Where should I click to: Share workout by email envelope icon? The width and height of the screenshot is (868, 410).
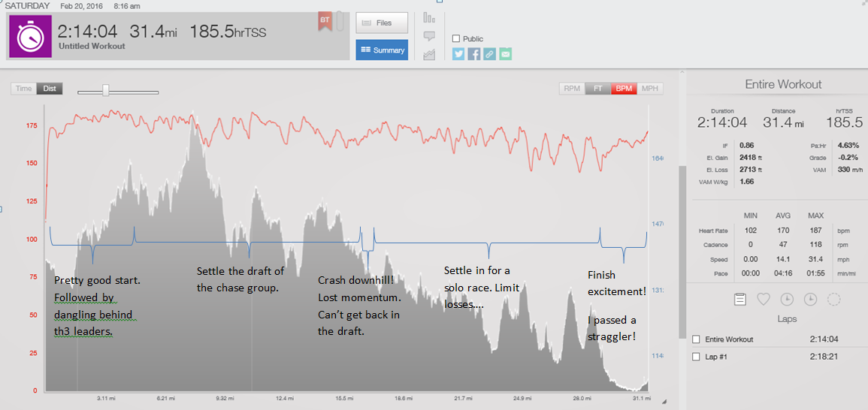click(506, 54)
